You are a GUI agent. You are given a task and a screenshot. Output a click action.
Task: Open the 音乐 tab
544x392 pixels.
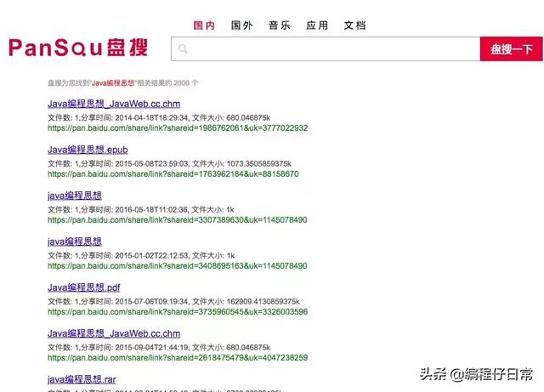click(280, 26)
